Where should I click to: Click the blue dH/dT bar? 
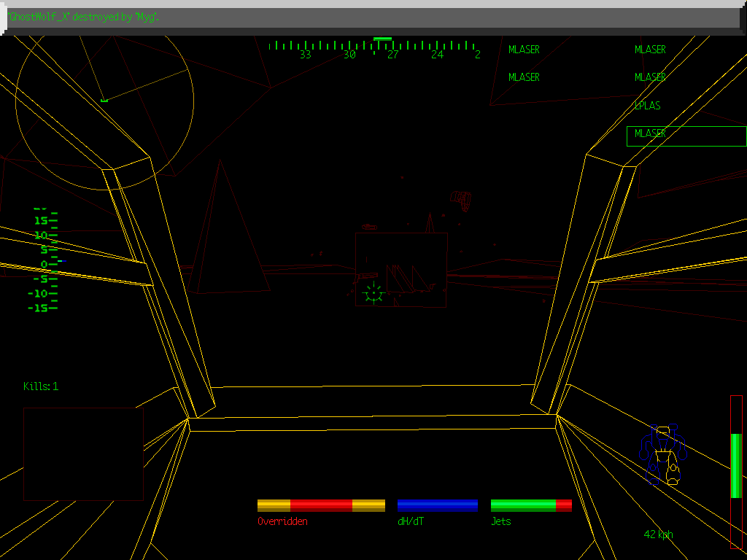pyautogui.click(x=438, y=505)
